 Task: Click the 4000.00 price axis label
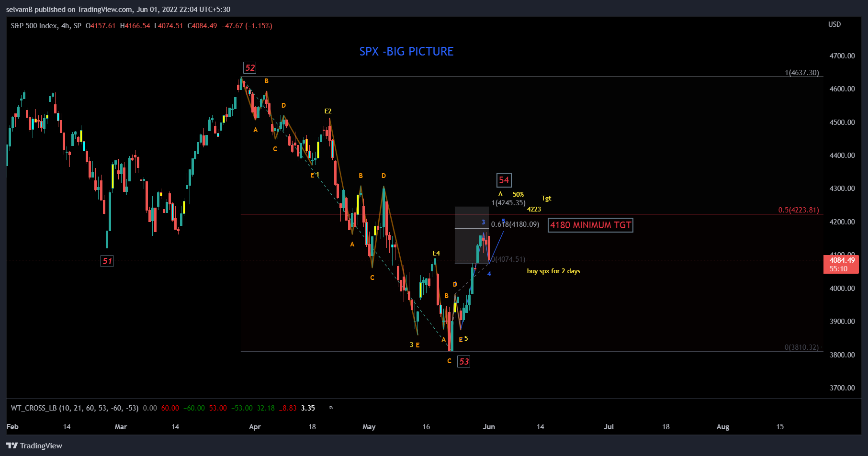842,289
